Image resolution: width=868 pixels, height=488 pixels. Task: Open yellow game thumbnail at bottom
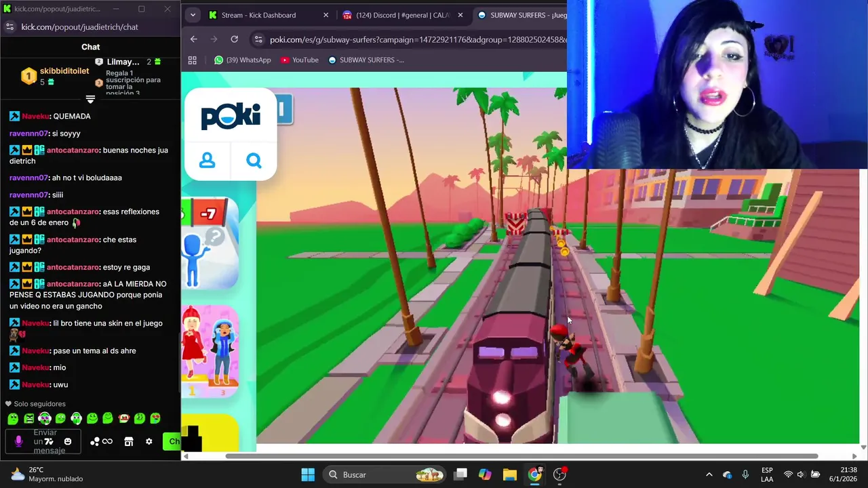210,432
